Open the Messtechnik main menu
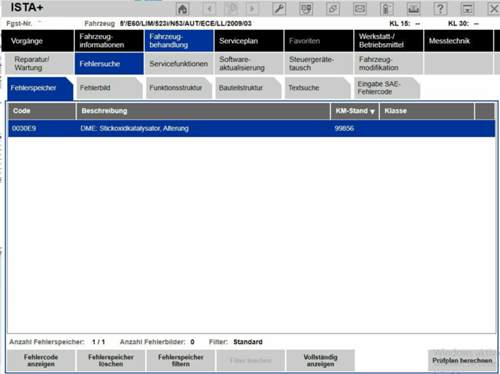This screenshot has height=374, width=500. click(x=458, y=41)
